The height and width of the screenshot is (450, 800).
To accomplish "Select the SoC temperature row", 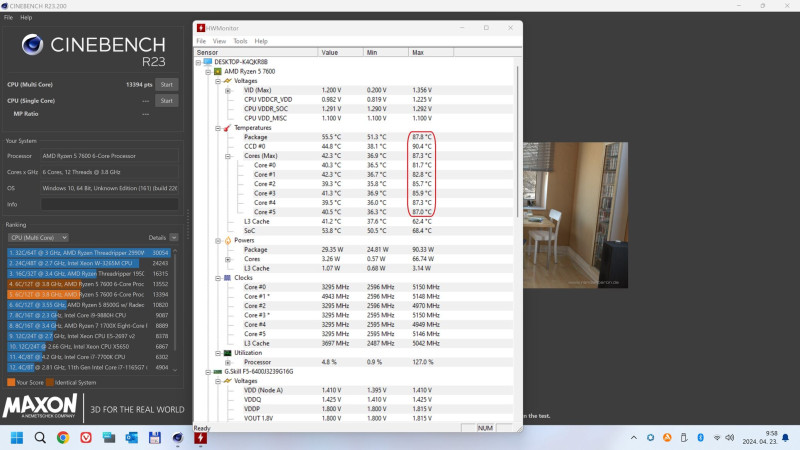I will (x=354, y=231).
